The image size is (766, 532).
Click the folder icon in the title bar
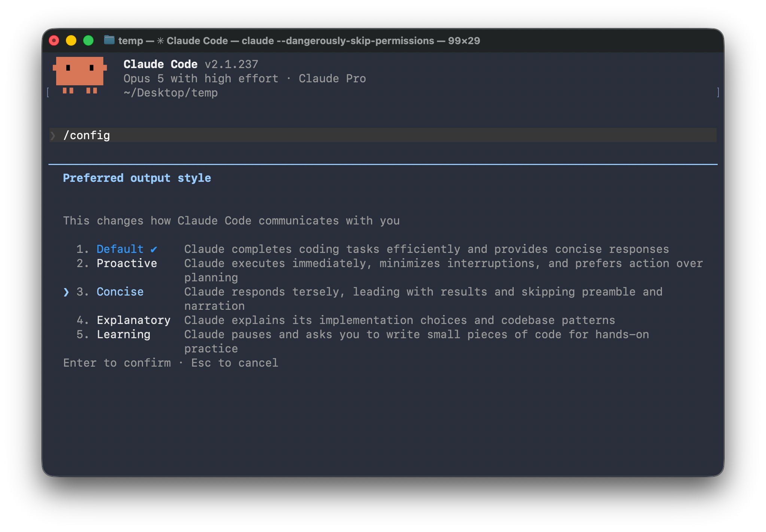click(x=109, y=40)
